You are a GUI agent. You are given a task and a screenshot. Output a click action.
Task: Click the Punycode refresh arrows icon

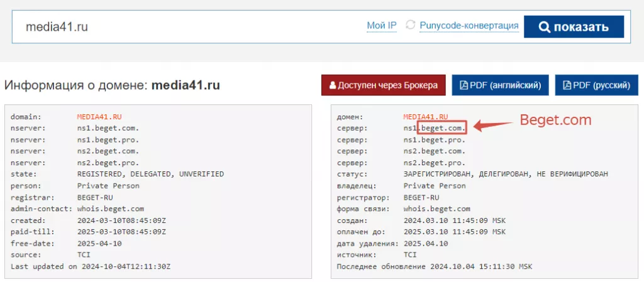tap(410, 25)
